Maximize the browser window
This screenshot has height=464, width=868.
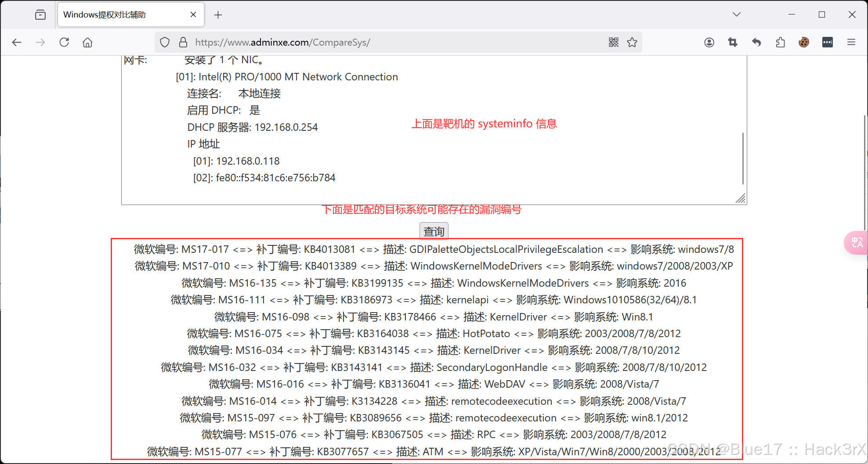point(822,14)
